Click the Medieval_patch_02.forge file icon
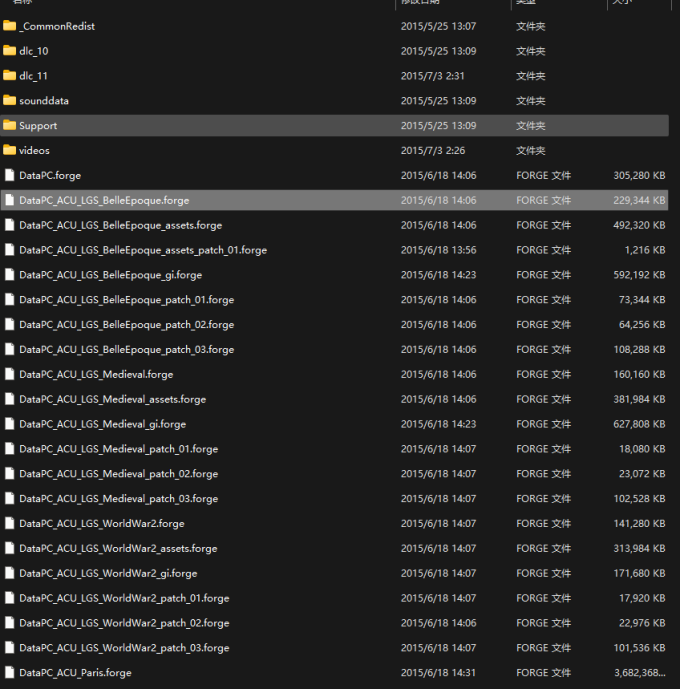The width and height of the screenshot is (680, 689). pos(9,474)
